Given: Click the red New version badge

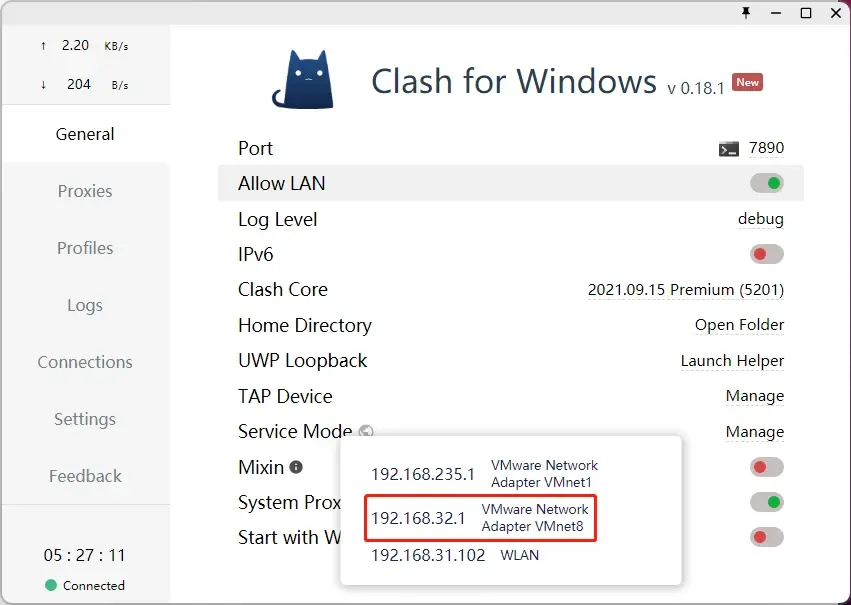Looking at the screenshot, I should 747,82.
